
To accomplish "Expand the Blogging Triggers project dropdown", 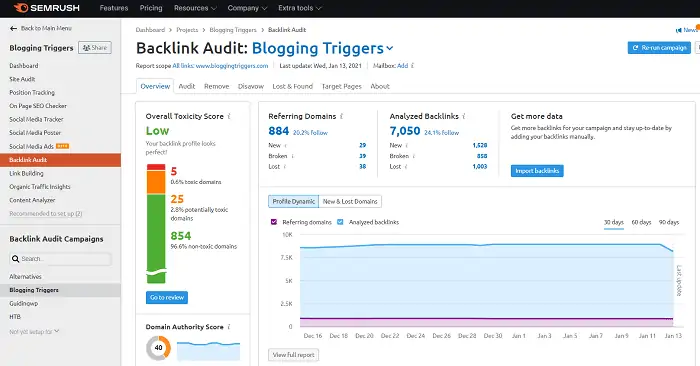I will (x=390, y=48).
